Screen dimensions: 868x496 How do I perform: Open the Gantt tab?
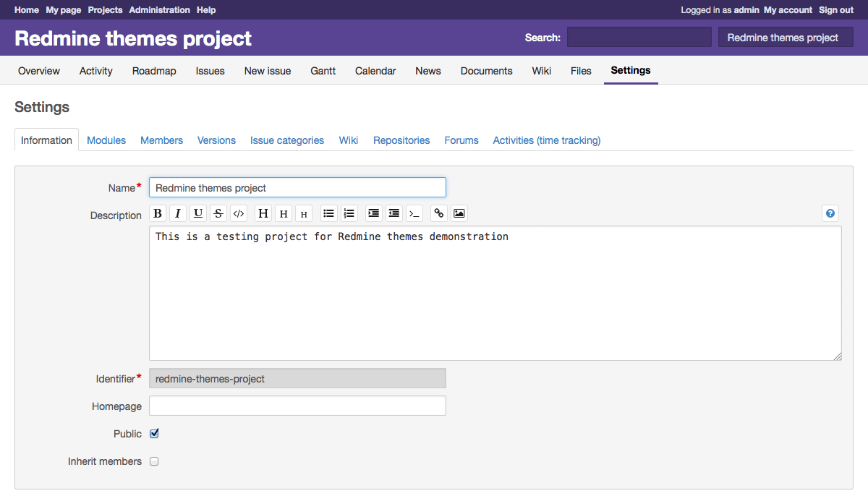323,71
